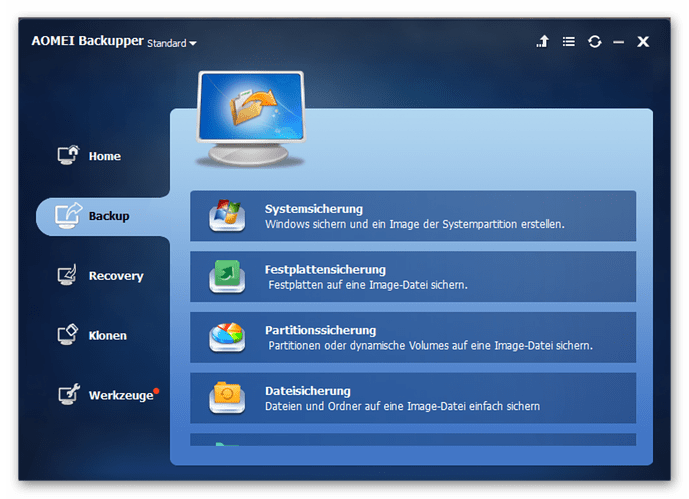Open the Recovery tab label
The image size is (689, 499).
(x=116, y=276)
